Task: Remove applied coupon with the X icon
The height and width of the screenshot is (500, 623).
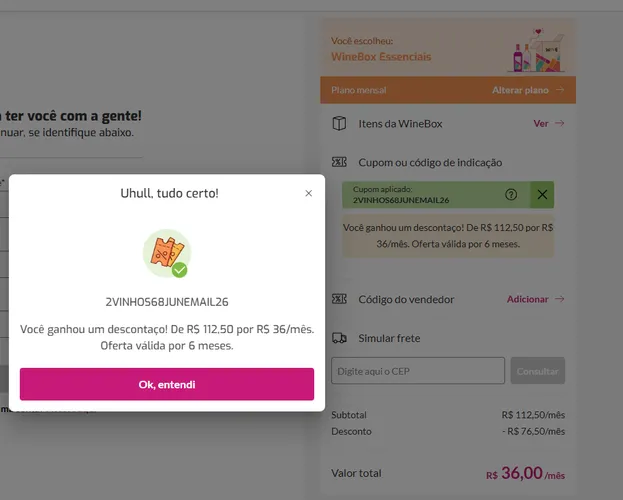Action: [x=542, y=194]
